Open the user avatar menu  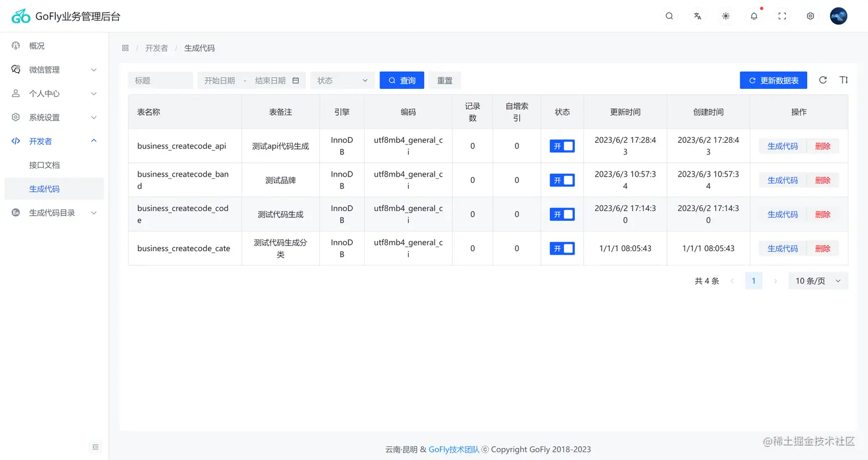point(839,16)
